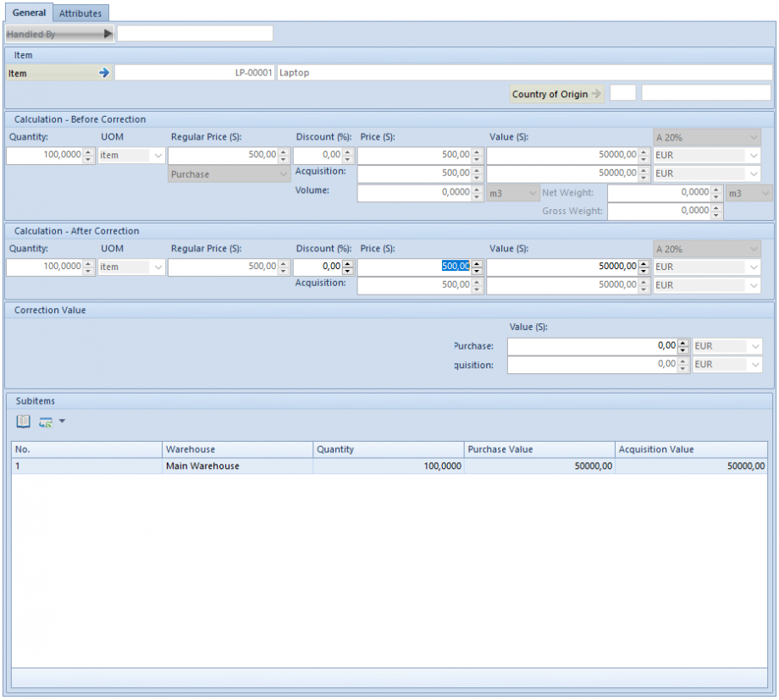Click the Country of Origin arrow icon
The height and width of the screenshot is (700, 779).
point(597,94)
